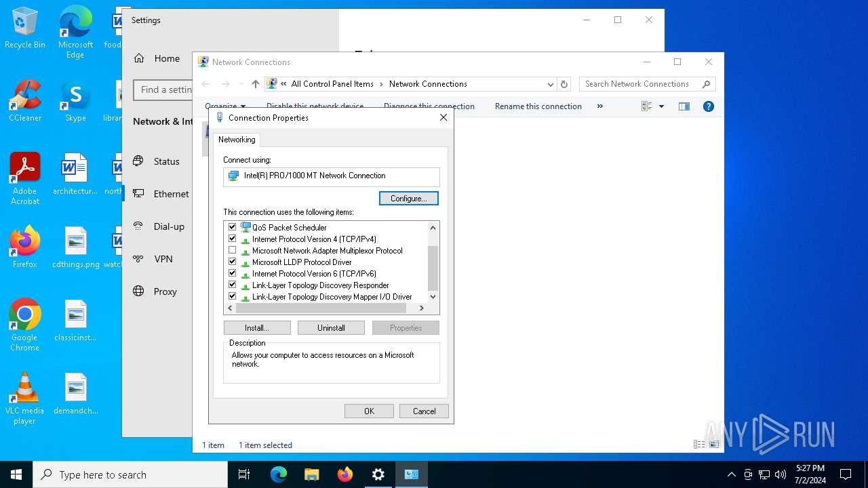Select the Networking tab
The height and width of the screenshot is (488, 868).
coord(237,140)
